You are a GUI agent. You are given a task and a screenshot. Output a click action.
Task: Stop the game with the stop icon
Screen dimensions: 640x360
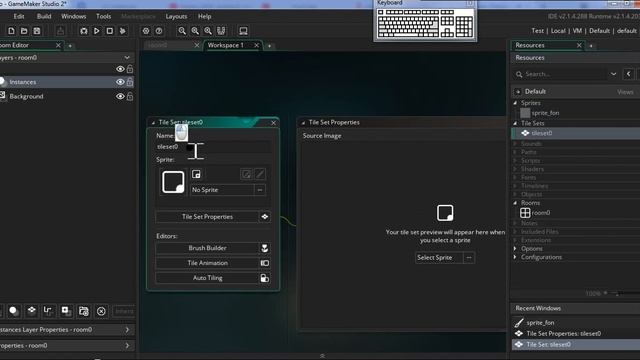coord(109,31)
